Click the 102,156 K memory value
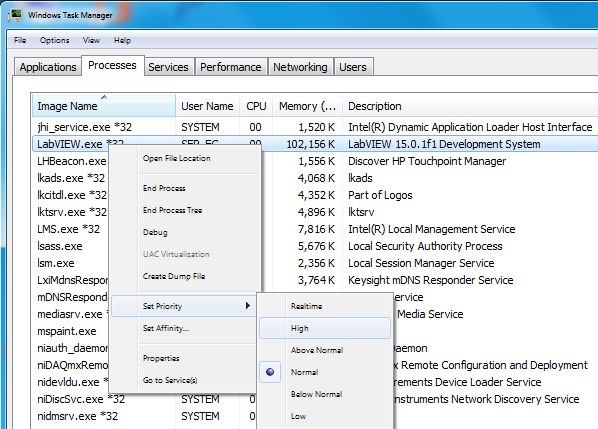Image resolution: width=598 pixels, height=429 pixels. coord(310,144)
